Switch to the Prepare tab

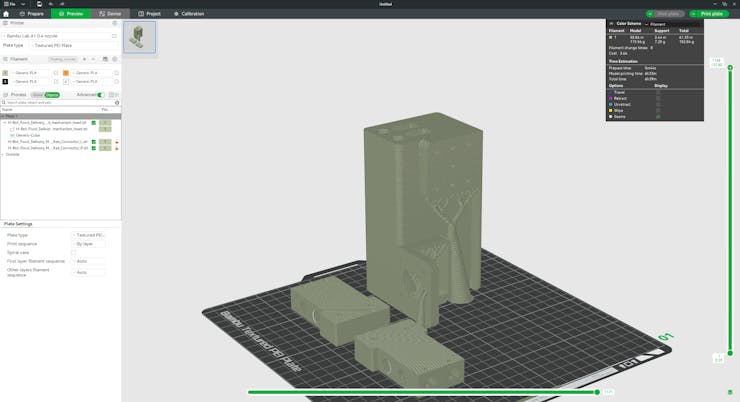point(31,14)
